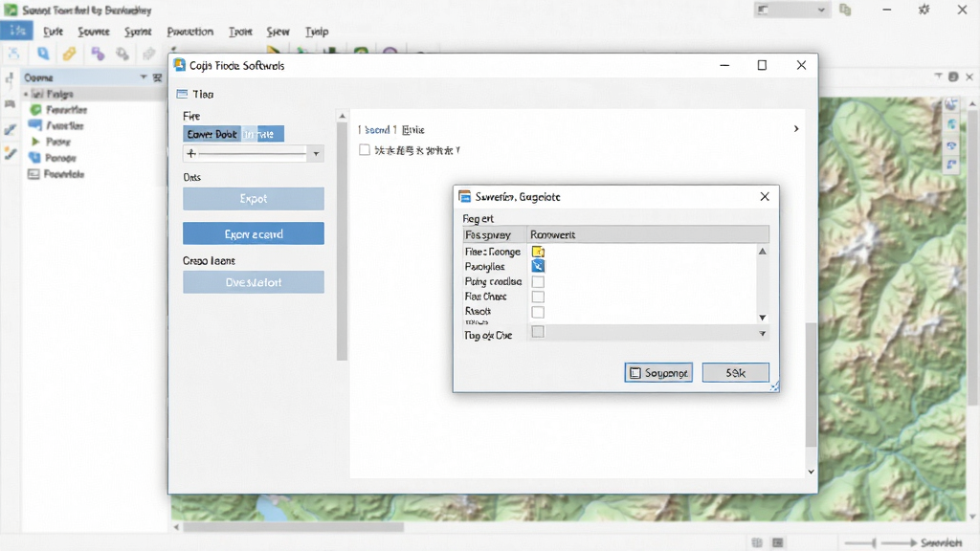Click the Dvesdefort button

coord(253,282)
